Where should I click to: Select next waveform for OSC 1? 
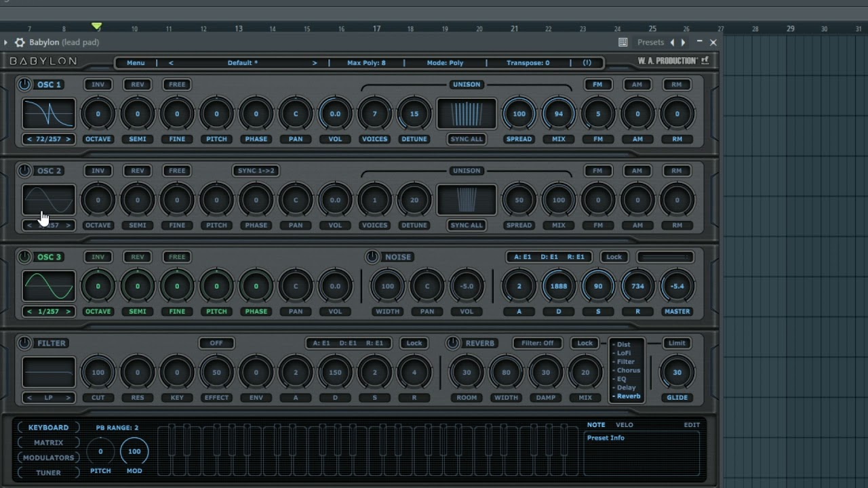(68, 139)
